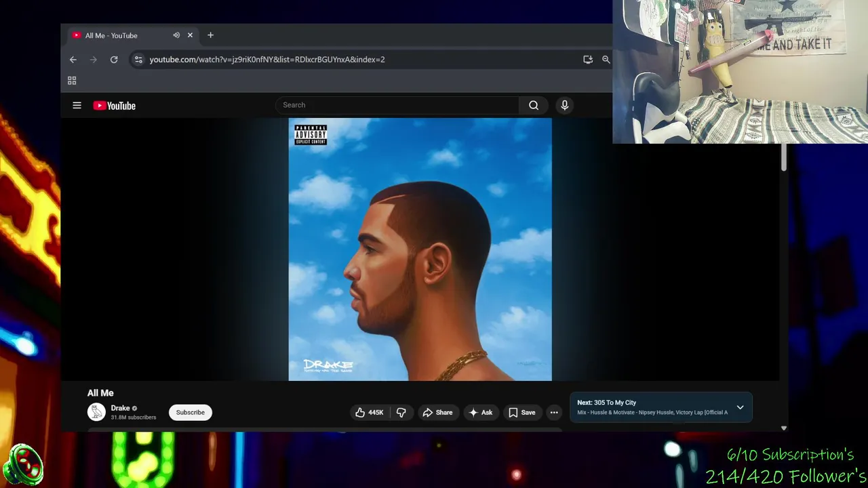Share the All Me video
868x488 pixels.
tap(437, 412)
